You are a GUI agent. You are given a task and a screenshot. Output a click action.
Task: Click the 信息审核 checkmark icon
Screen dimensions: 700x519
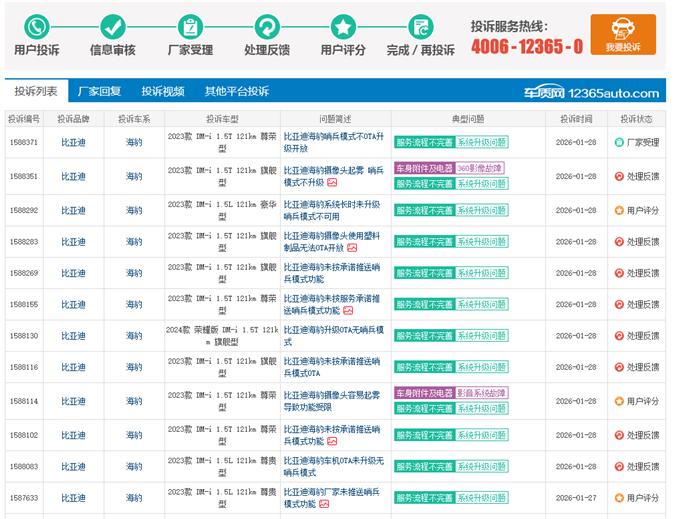(x=112, y=26)
